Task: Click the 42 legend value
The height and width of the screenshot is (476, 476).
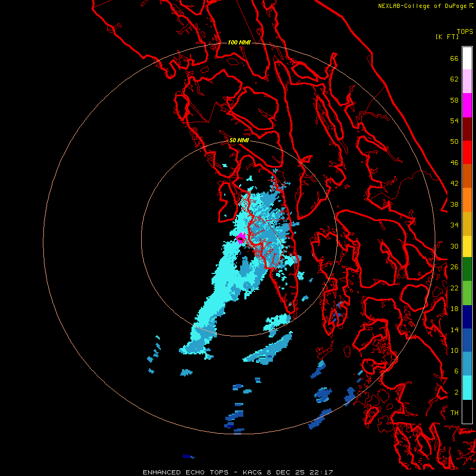Action: (x=454, y=184)
